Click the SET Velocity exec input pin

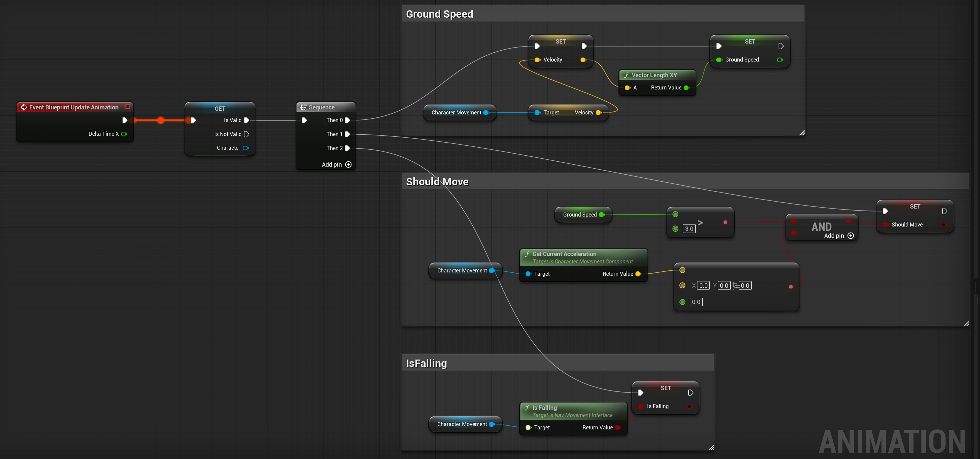(x=537, y=46)
